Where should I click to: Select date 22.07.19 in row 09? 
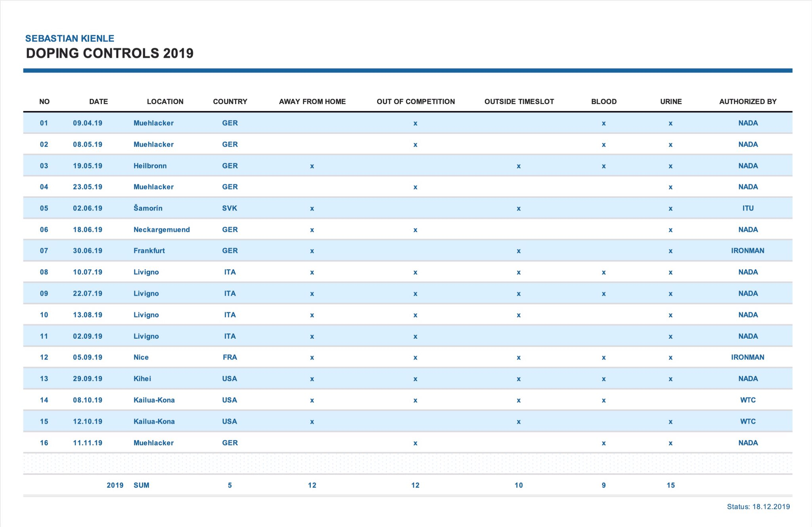pos(88,293)
